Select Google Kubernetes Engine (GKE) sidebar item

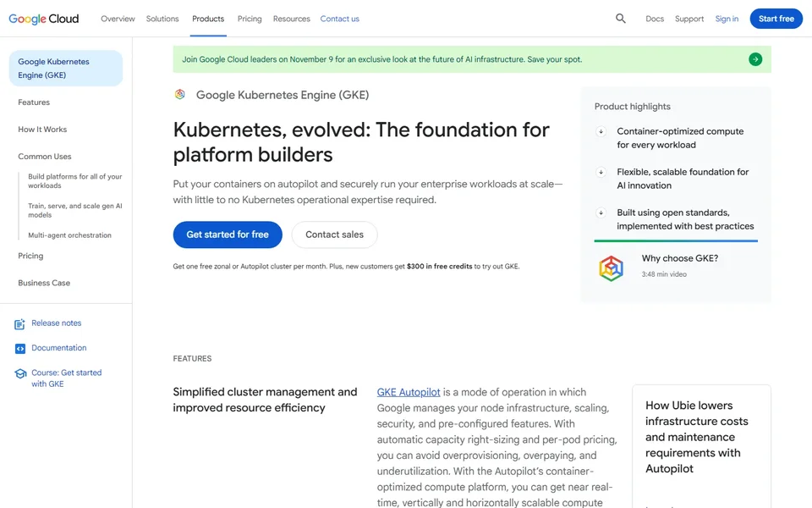point(66,69)
